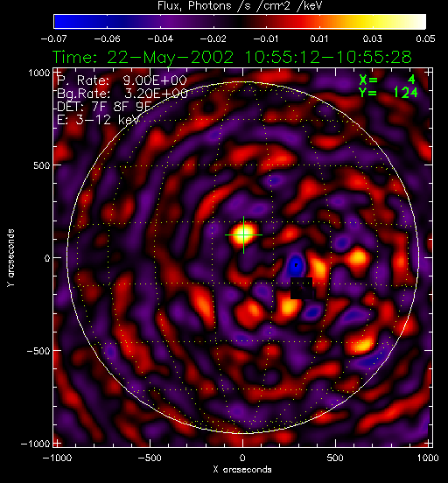Click the deep blue negative-flux spot
448x483 pixels.
[296, 265]
